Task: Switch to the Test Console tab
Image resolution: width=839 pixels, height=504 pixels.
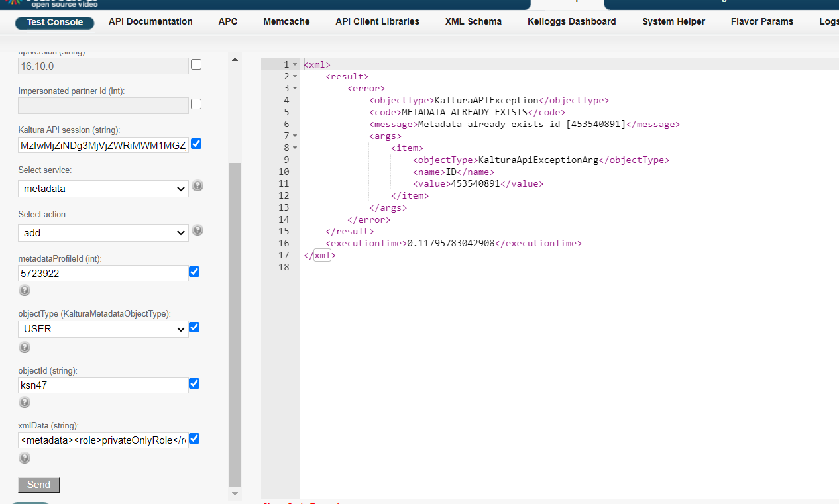Action: [x=55, y=22]
